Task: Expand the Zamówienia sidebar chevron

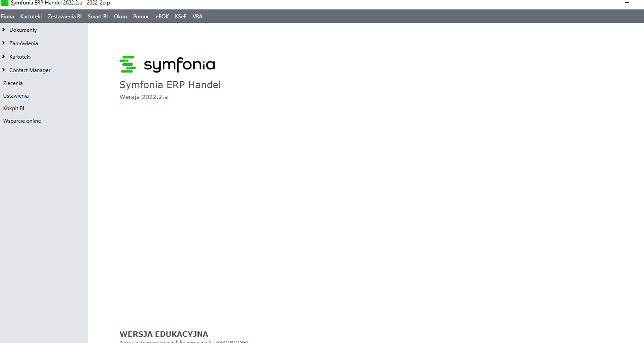Action: pos(4,43)
